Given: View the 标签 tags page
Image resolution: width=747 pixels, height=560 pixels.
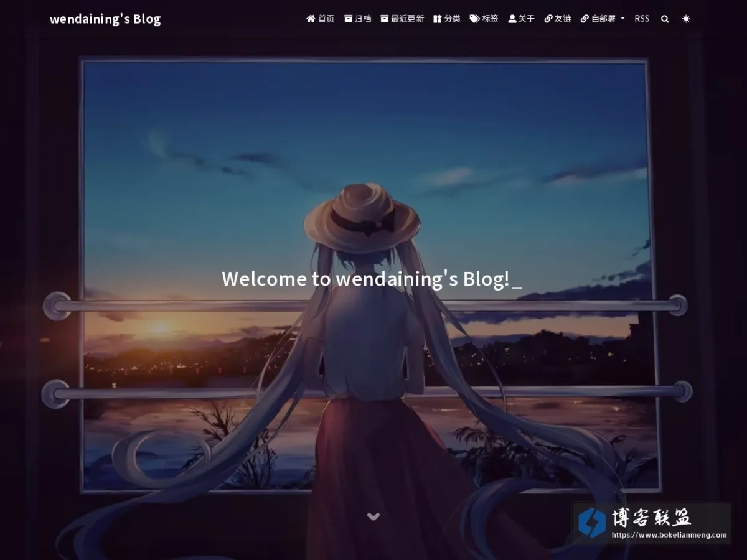Looking at the screenshot, I should click(x=484, y=19).
